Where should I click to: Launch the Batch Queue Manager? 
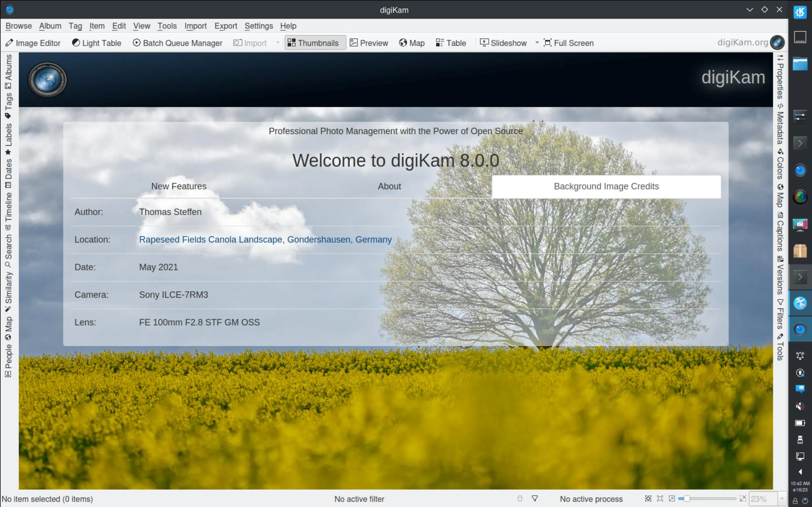(178, 43)
